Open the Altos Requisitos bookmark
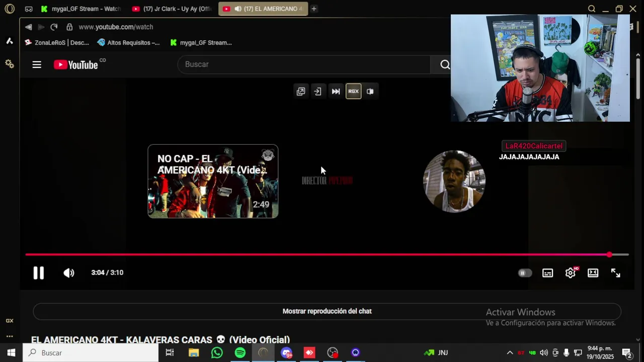Viewport: 644px width, 362px height. pyautogui.click(x=129, y=43)
